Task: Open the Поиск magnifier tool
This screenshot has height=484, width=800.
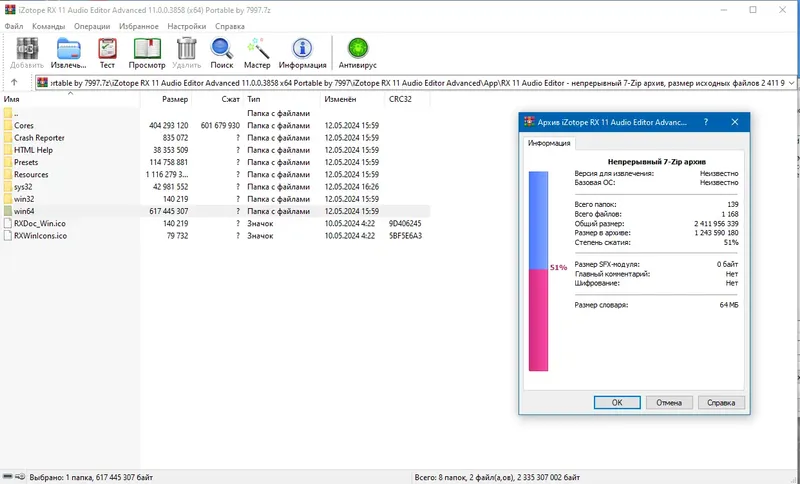Action: click(x=221, y=49)
